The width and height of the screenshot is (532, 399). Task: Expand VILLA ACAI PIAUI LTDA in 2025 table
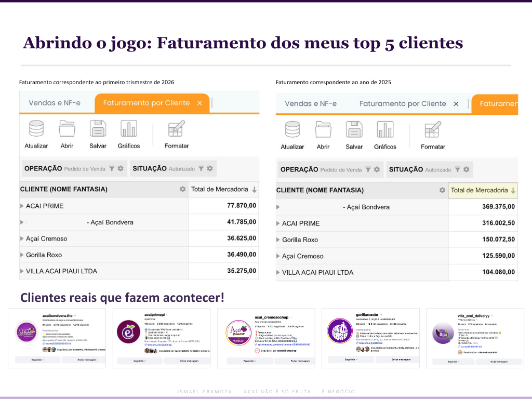click(278, 272)
